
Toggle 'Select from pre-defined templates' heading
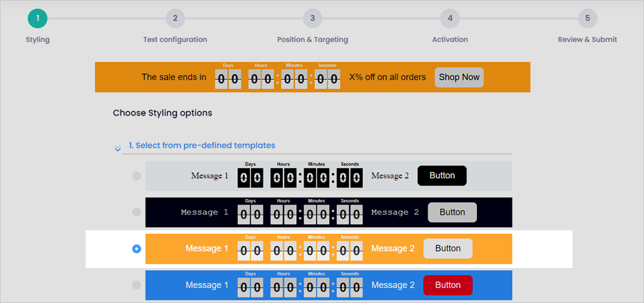tap(202, 145)
